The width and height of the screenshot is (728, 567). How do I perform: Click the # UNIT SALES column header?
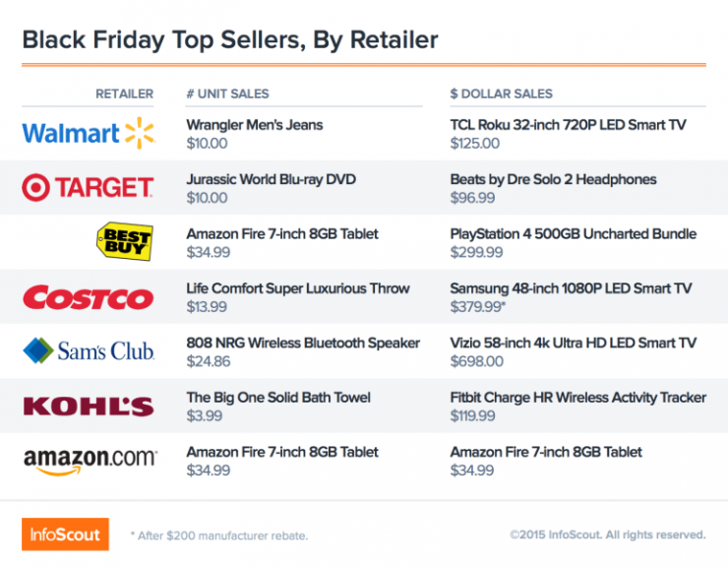[x=227, y=94]
